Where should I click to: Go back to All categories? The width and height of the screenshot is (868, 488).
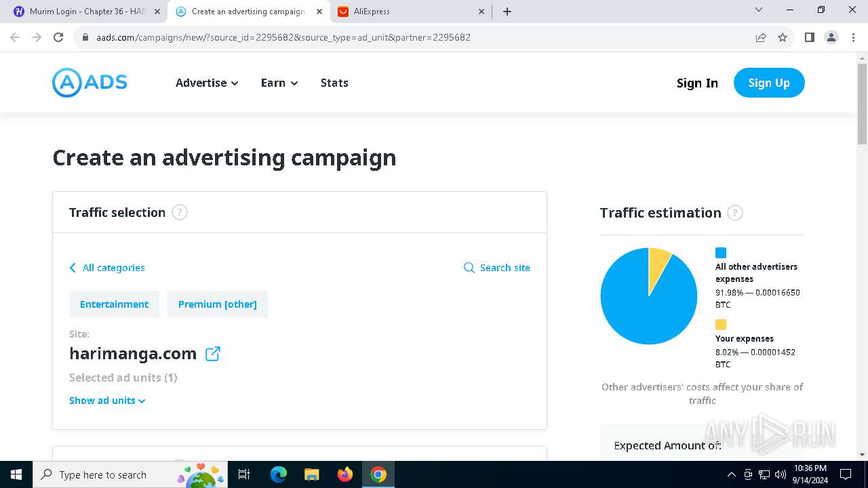point(107,268)
